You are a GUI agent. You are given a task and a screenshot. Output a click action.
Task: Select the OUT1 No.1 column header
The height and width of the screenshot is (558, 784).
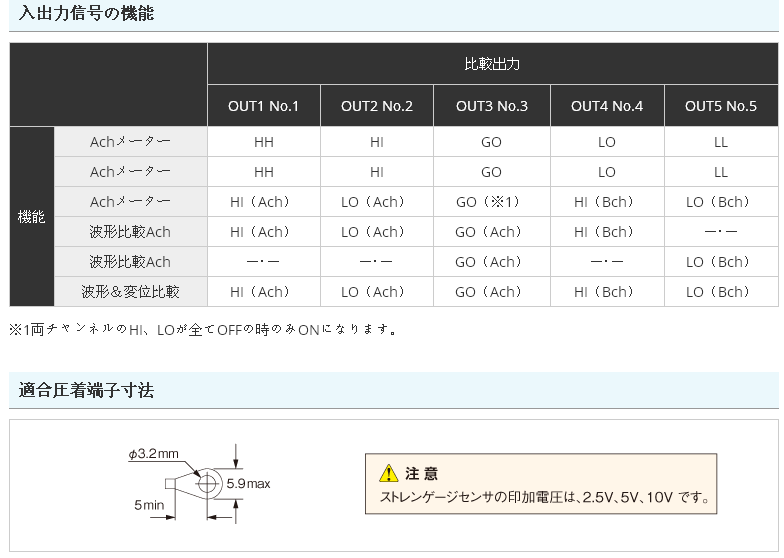(x=263, y=106)
